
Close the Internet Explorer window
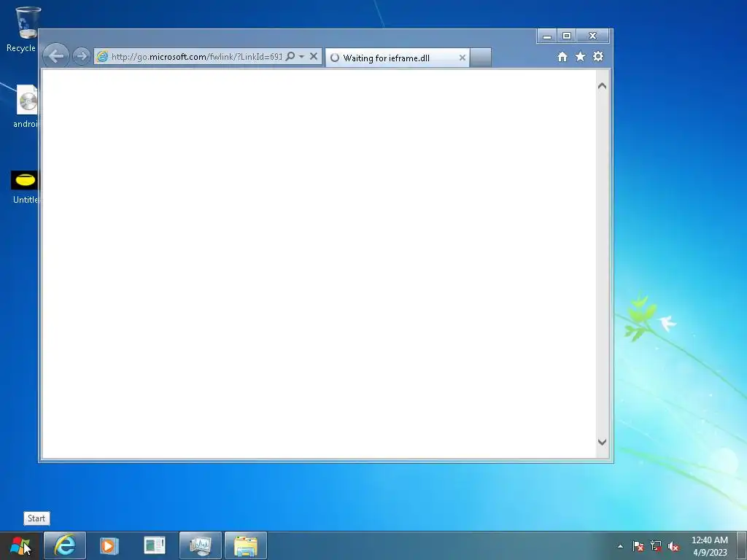coord(592,36)
